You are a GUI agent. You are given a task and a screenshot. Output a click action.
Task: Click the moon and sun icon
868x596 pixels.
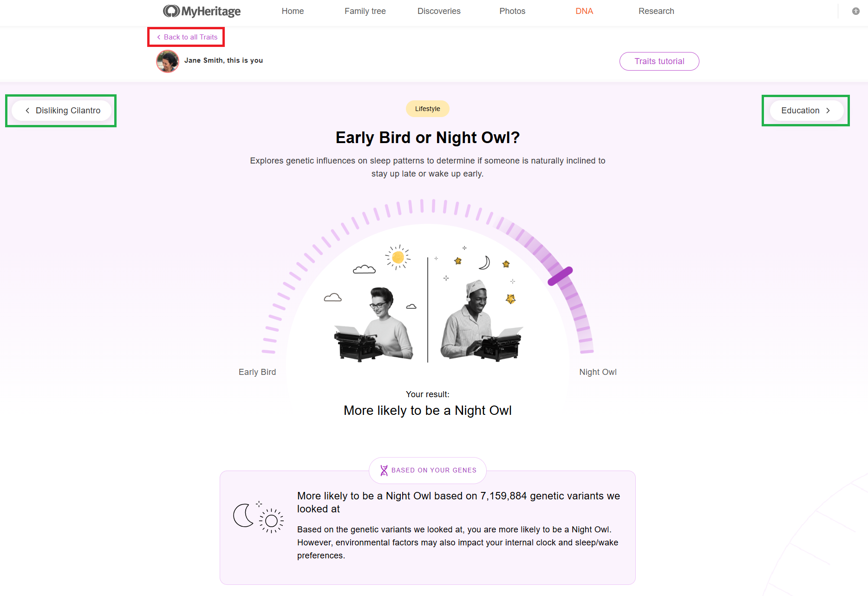[258, 517]
